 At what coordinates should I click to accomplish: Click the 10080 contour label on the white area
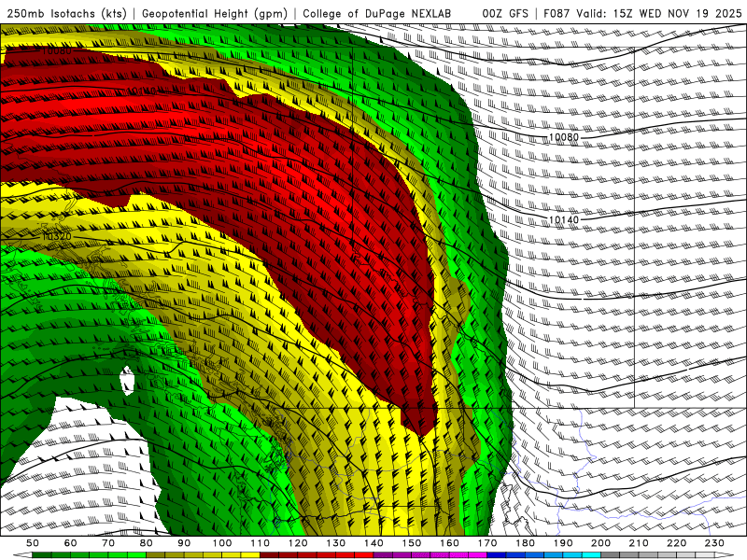564,137
